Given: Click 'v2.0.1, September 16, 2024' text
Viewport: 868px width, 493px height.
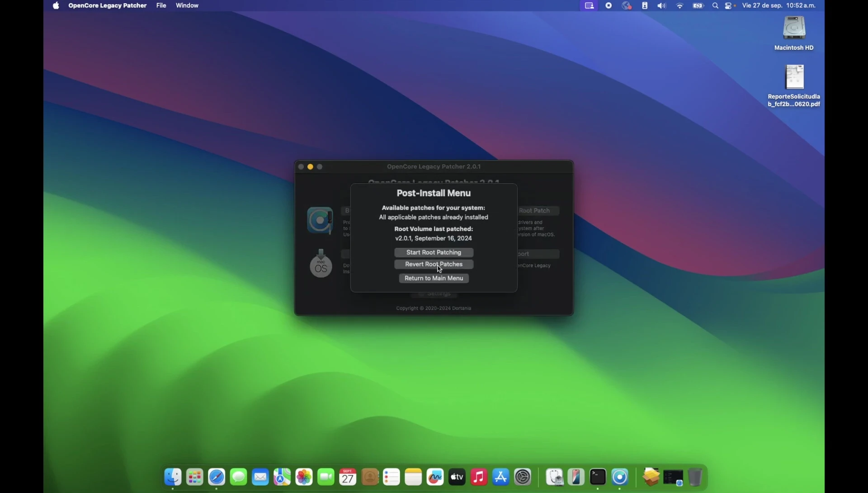Looking at the screenshot, I should click(x=434, y=238).
